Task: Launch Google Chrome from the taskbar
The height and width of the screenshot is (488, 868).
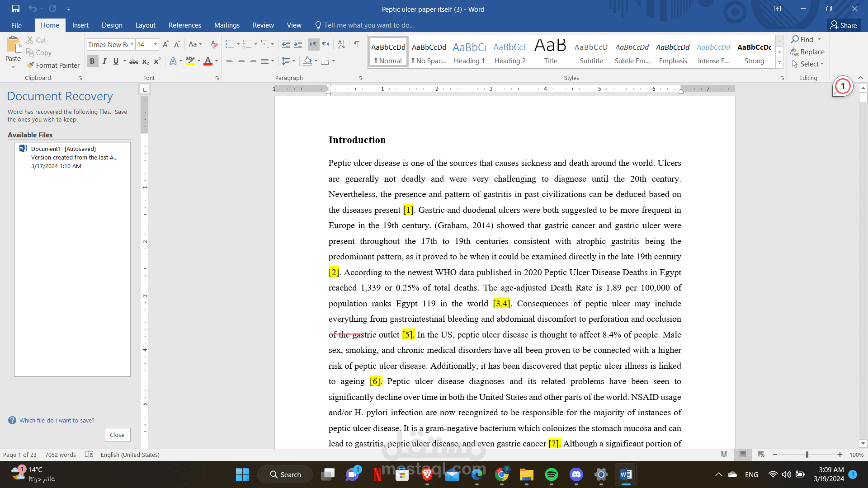Action: point(501,474)
